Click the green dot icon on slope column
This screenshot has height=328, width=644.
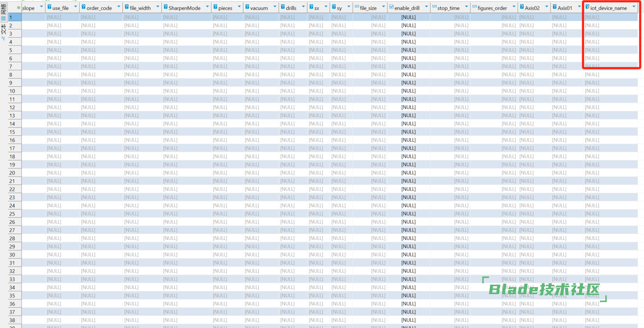click(19, 7)
